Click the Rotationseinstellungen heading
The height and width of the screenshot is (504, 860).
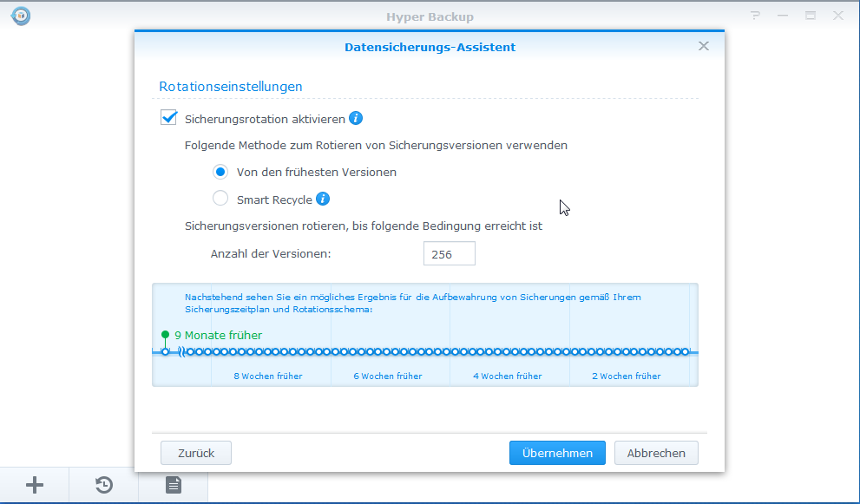230,87
